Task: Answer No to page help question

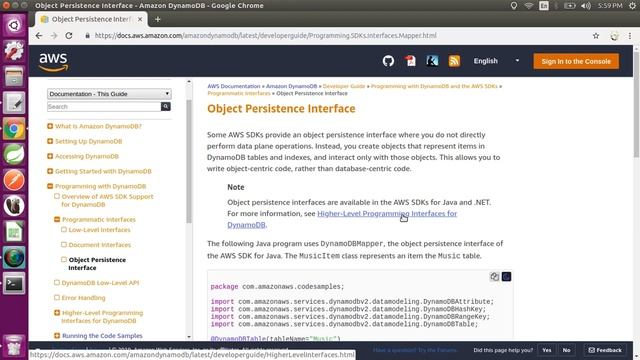Action: [x=566, y=350]
